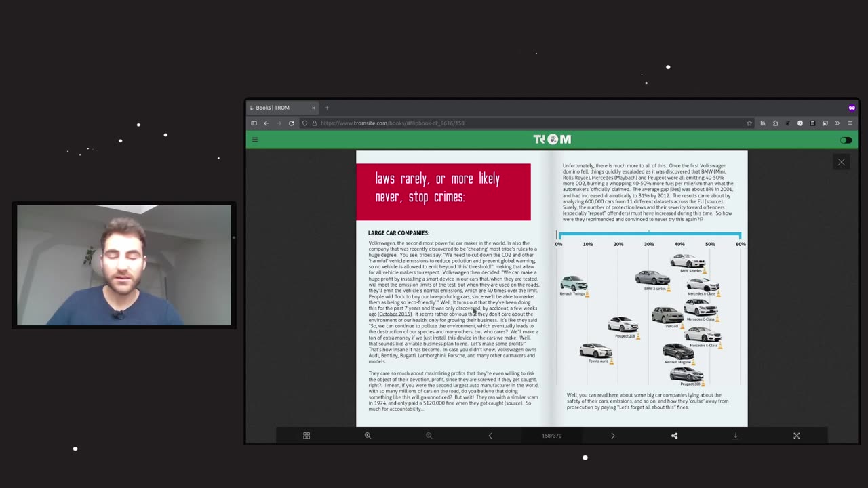Click the browser back arrow

(267, 123)
